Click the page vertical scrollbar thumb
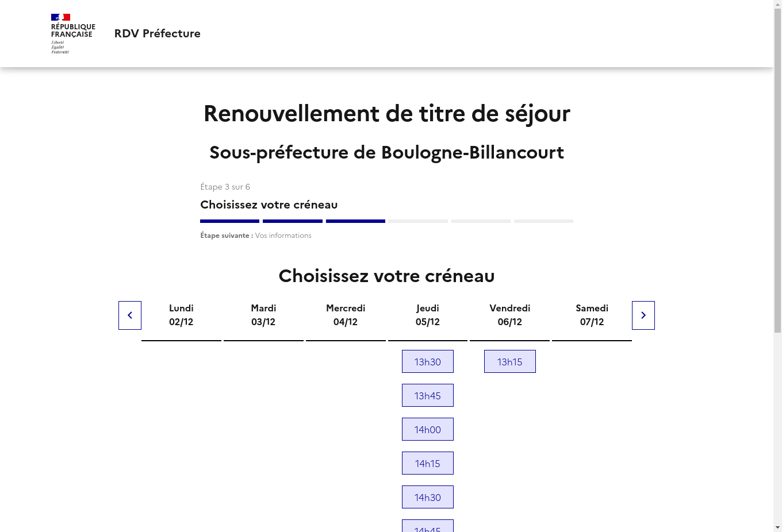Viewport: 782px width, 532px height. coord(777,171)
